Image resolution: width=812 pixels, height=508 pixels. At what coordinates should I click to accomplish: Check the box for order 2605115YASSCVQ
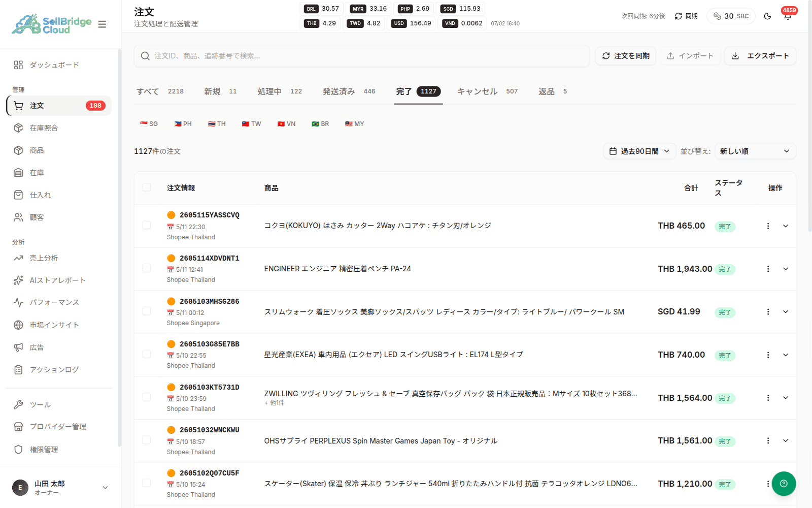pyautogui.click(x=147, y=225)
